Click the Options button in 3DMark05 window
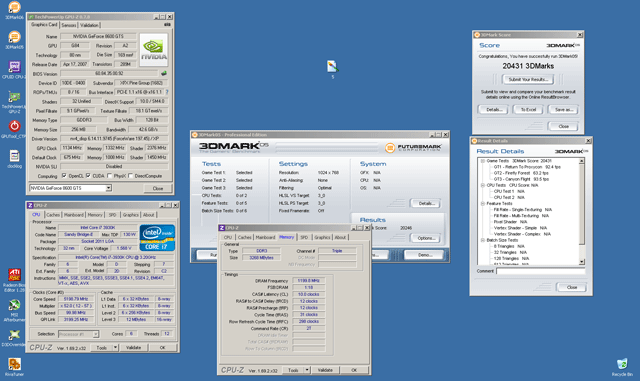Image resolution: width=640 pixels, height=381 pixels. tap(426, 238)
